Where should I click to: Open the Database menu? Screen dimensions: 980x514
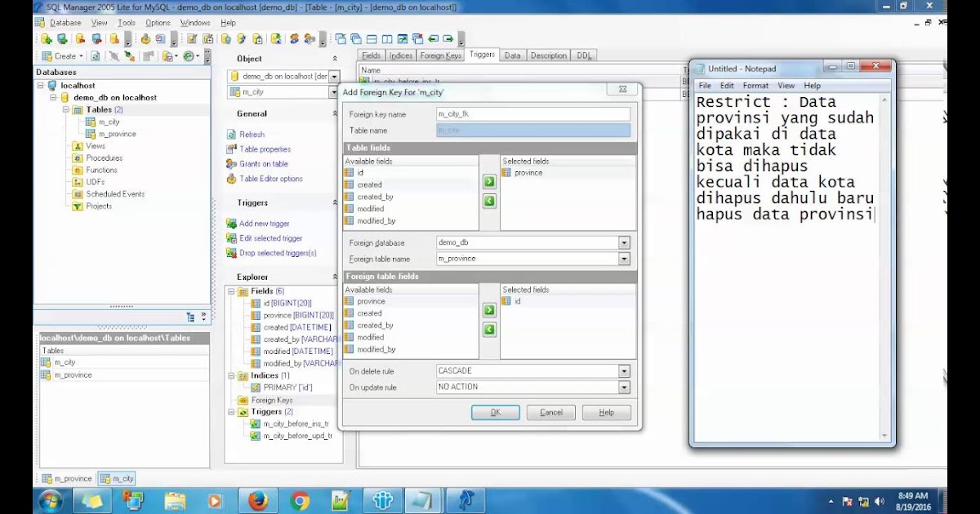(x=65, y=23)
